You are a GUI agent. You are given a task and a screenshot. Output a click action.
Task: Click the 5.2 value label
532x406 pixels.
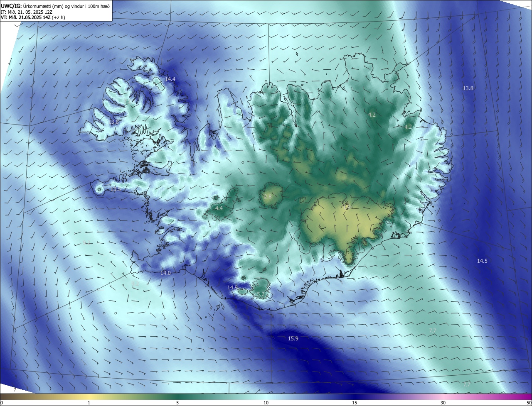pos(261,294)
